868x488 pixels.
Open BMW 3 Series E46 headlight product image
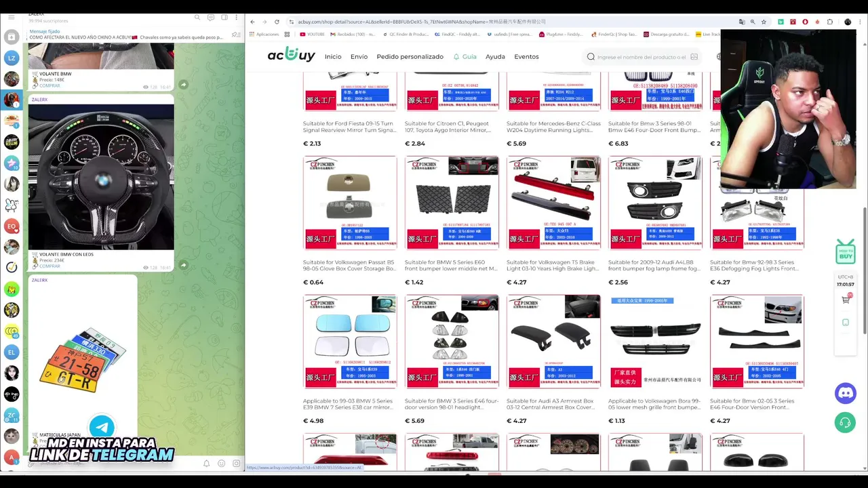pyautogui.click(x=452, y=341)
